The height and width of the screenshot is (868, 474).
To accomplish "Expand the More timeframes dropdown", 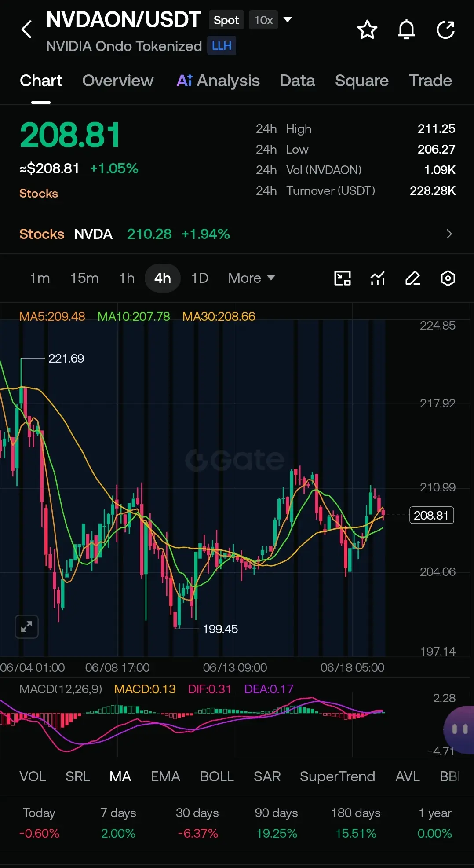I will (252, 278).
